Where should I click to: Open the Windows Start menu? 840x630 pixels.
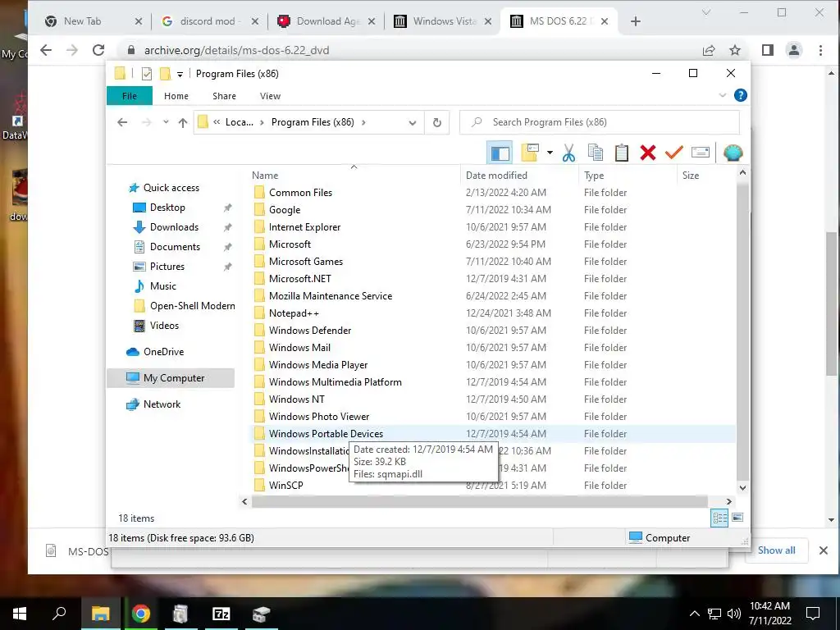tap(20, 614)
